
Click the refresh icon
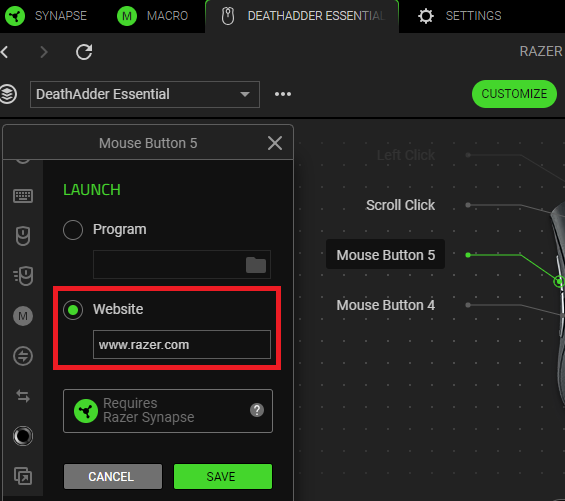tap(84, 52)
